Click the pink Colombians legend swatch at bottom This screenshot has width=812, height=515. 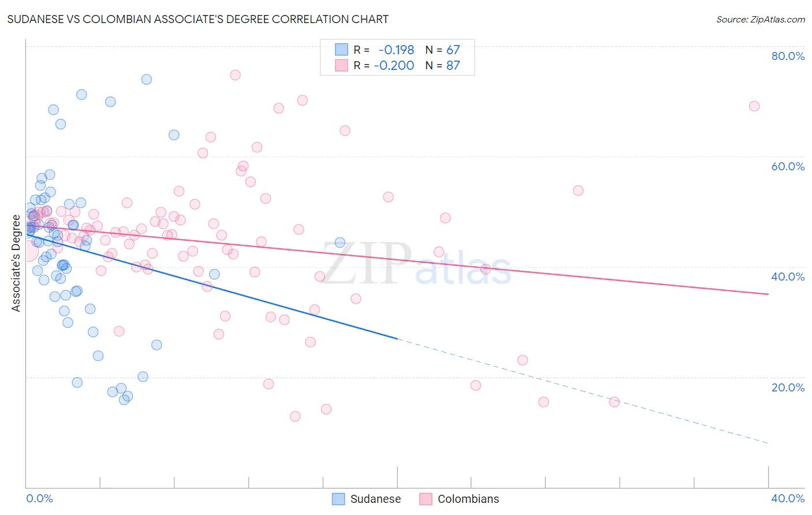426,499
